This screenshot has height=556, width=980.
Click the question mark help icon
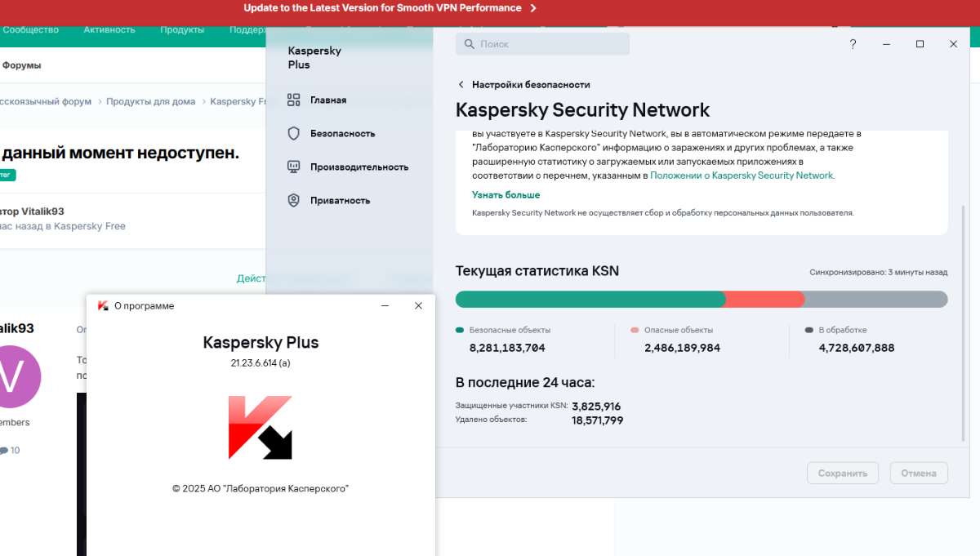(x=853, y=44)
